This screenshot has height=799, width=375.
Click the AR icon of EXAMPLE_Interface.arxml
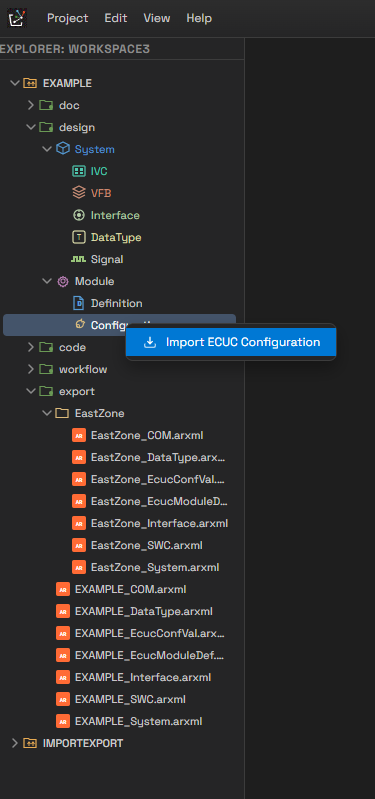coord(63,677)
